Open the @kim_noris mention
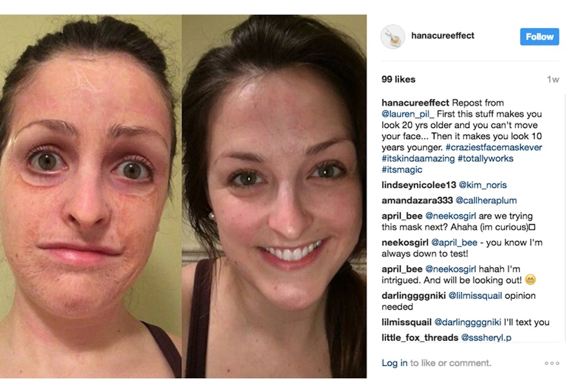 pos(483,185)
